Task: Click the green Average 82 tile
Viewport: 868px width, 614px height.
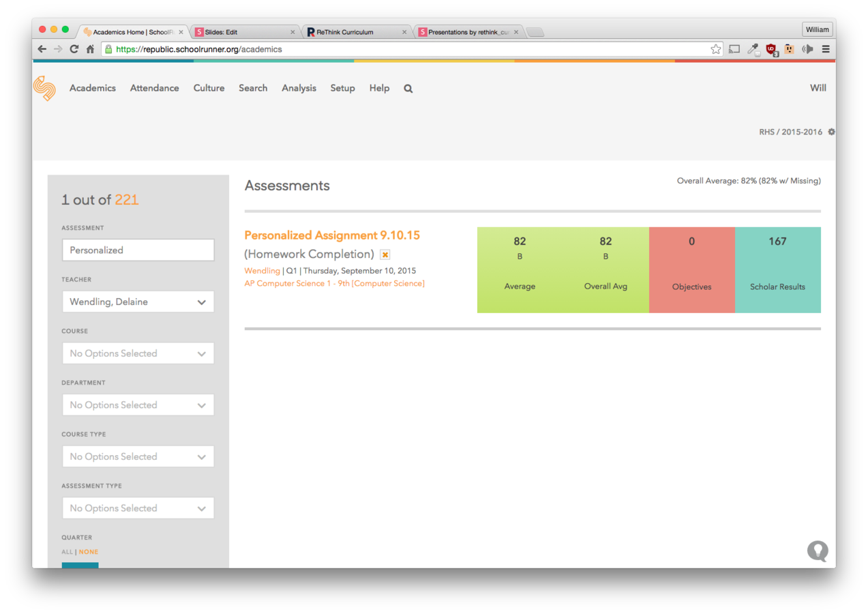Action: [520, 270]
